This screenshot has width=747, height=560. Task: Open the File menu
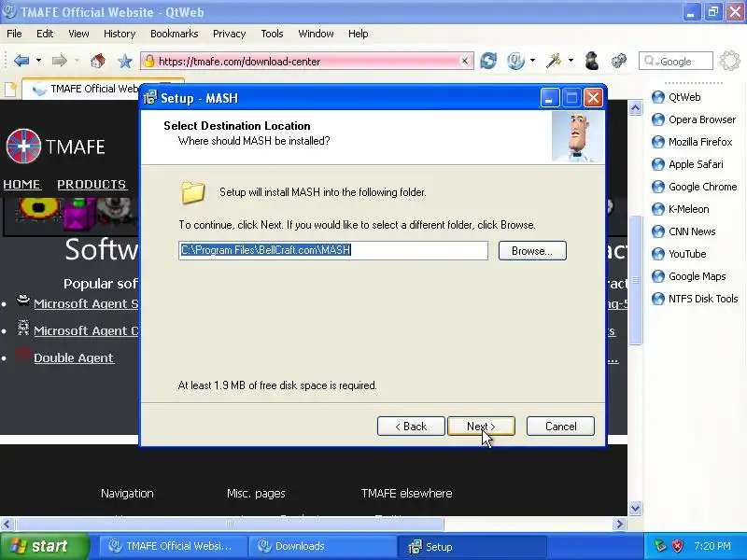14,34
